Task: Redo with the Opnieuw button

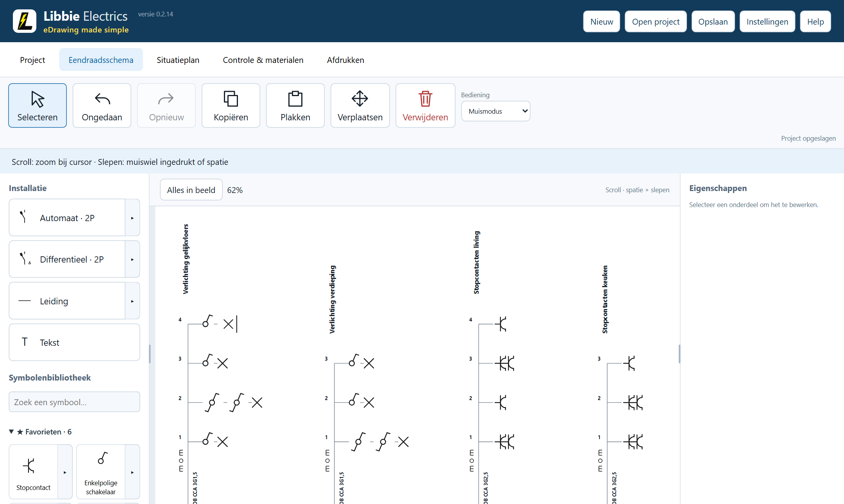Action: pyautogui.click(x=166, y=105)
